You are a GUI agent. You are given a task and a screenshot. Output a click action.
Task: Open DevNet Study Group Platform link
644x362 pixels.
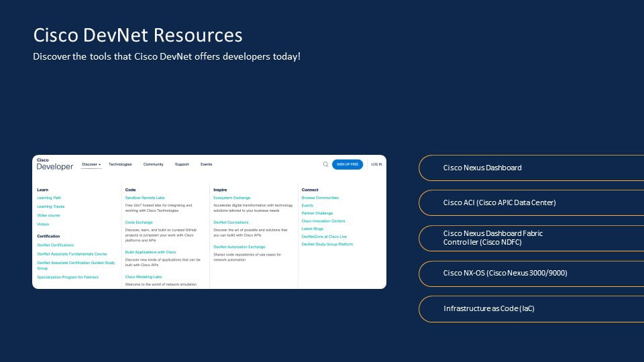pos(327,244)
